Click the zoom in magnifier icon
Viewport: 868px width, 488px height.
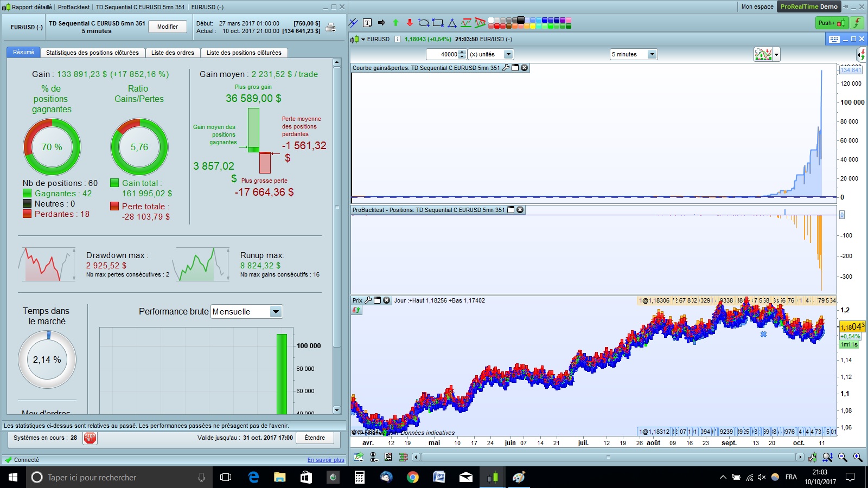[858, 457]
